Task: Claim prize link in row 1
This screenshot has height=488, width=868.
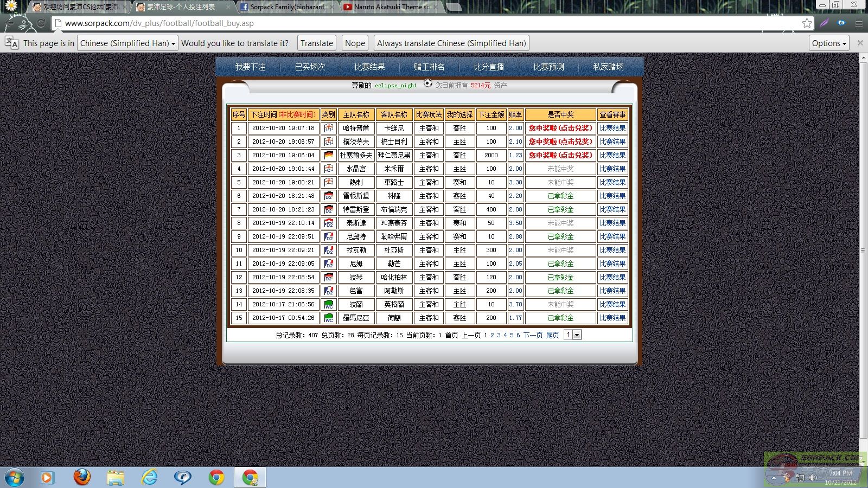Action: click(560, 128)
